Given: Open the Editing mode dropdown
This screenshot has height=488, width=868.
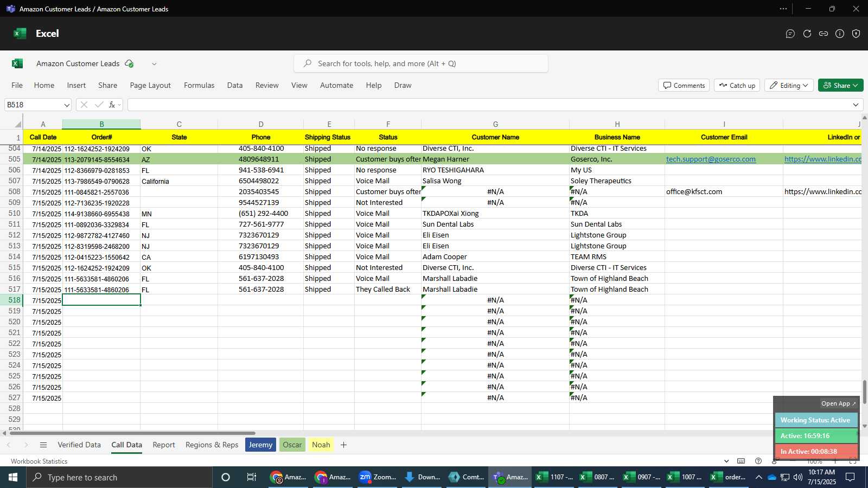Looking at the screenshot, I should [789, 85].
